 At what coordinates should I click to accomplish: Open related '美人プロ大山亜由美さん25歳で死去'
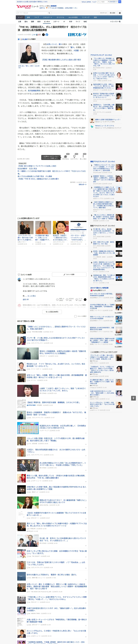[35, 176]
